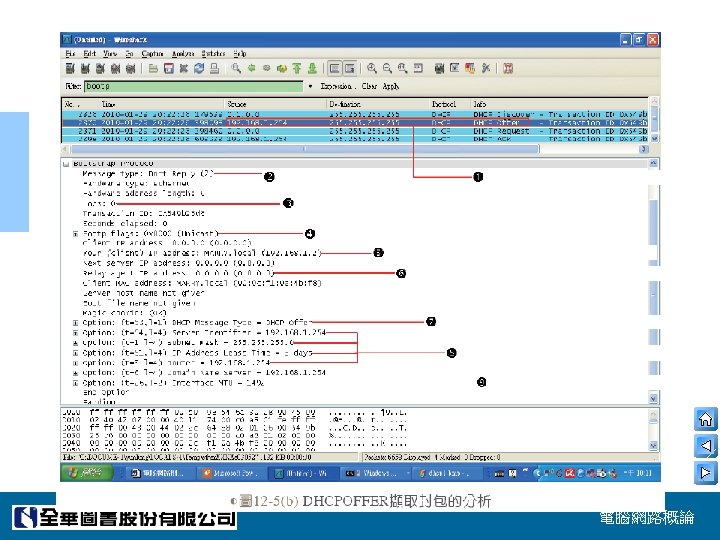The height and width of the screenshot is (540, 720).
Task: Go to next slide arrow button
Action: click(x=706, y=472)
